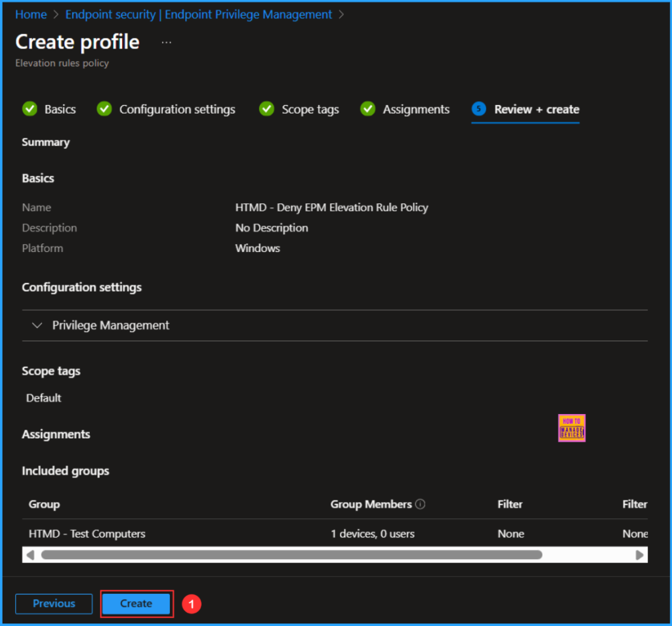Click the green check icon beside Configuration settings
Viewport: 672px width, 626px height.
pos(104,109)
